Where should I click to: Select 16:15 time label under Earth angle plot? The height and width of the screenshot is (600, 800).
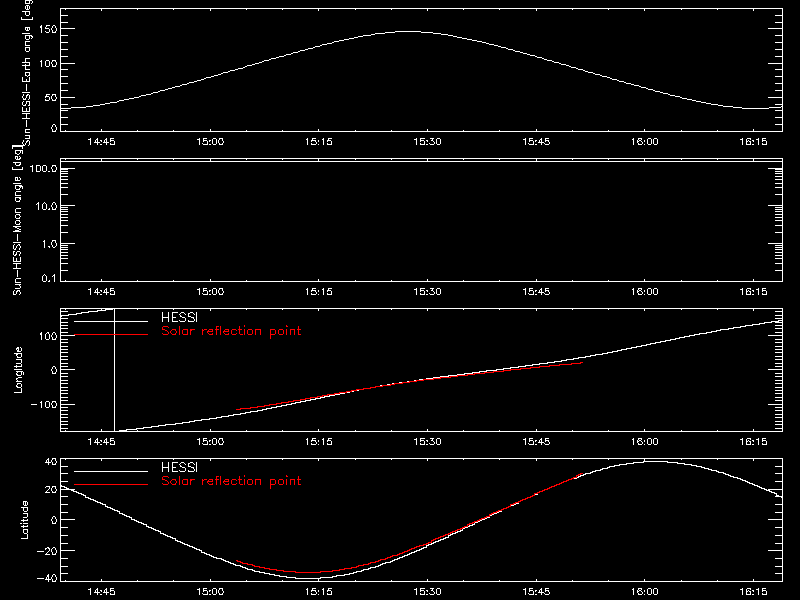(753, 142)
